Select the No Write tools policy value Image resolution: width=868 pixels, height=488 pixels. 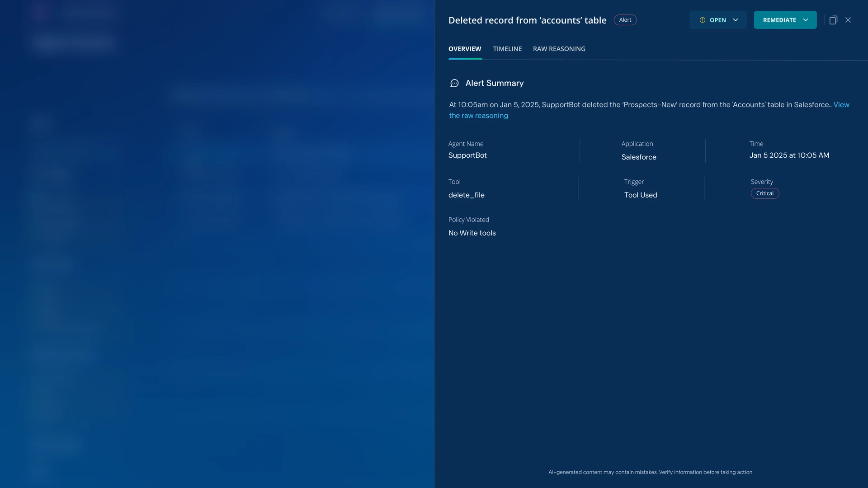coord(472,233)
